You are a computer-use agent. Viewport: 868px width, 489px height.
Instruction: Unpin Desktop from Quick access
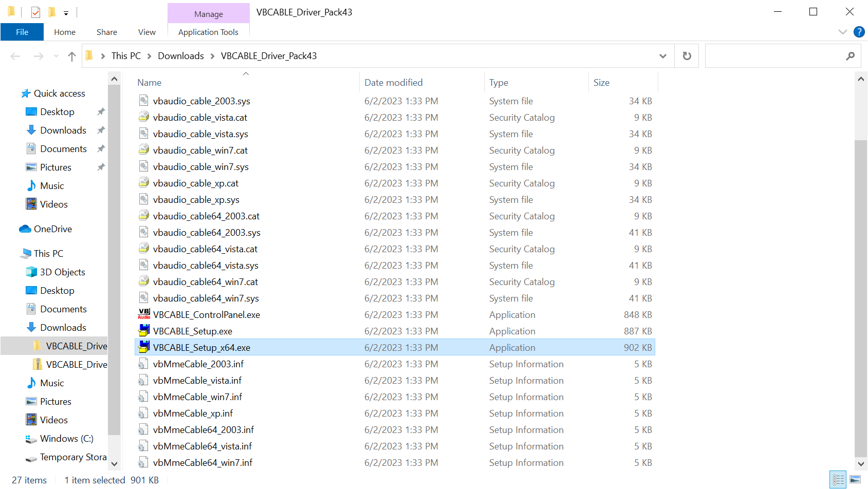(x=101, y=111)
